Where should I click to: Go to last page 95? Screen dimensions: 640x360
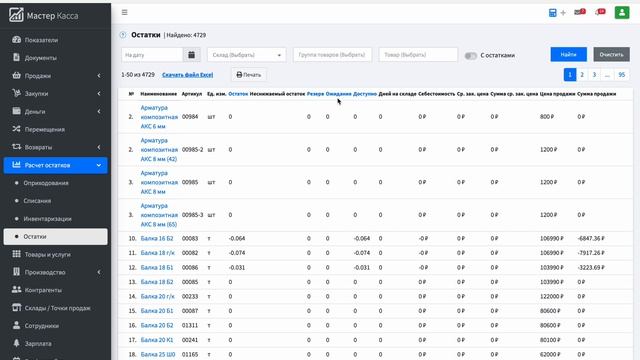[x=622, y=75]
